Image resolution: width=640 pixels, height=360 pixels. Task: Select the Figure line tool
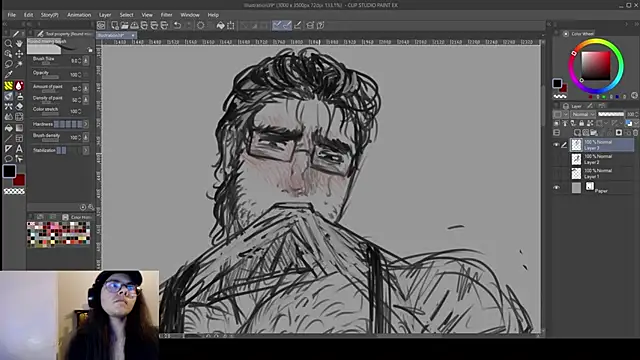pyautogui.click(x=8, y=138)
